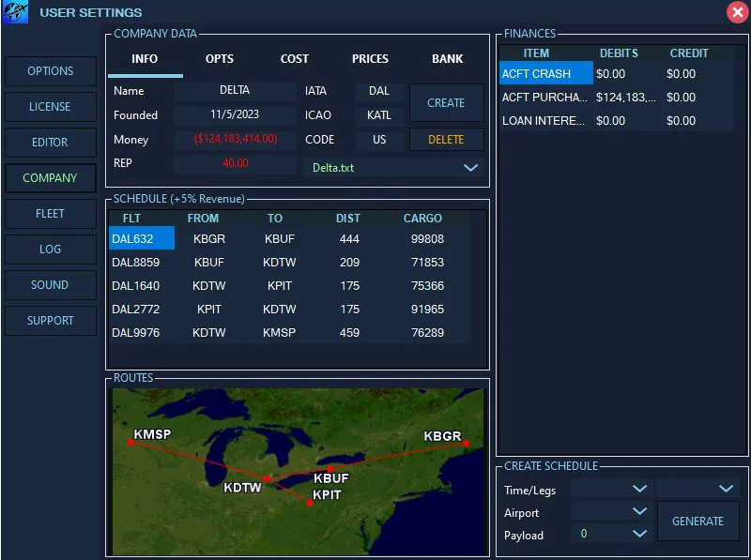Screen dimensions: 751x560
Task: Click the CARGO column header
Action: (422, 219)
